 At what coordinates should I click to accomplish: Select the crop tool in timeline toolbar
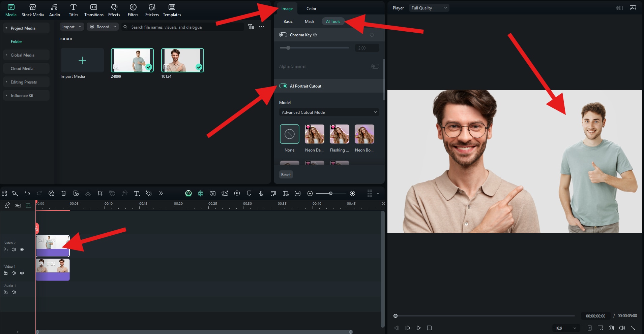(x=100, y=193)
